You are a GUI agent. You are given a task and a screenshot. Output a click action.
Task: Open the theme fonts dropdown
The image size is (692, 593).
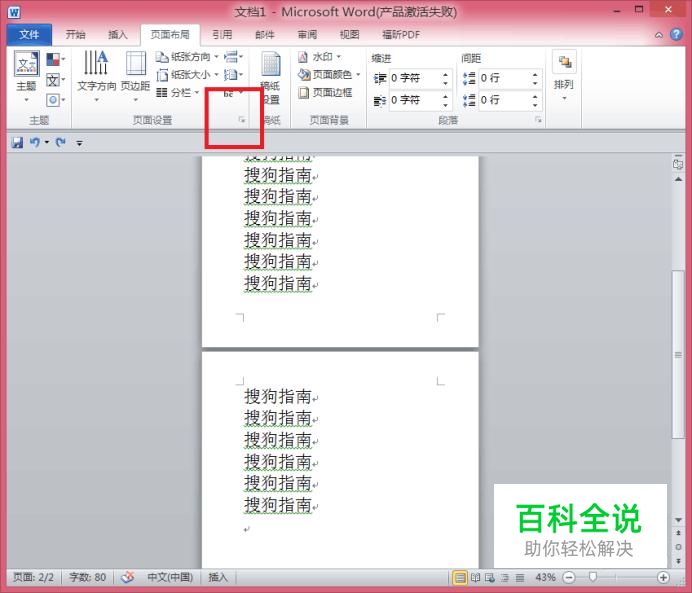(56, 80)
